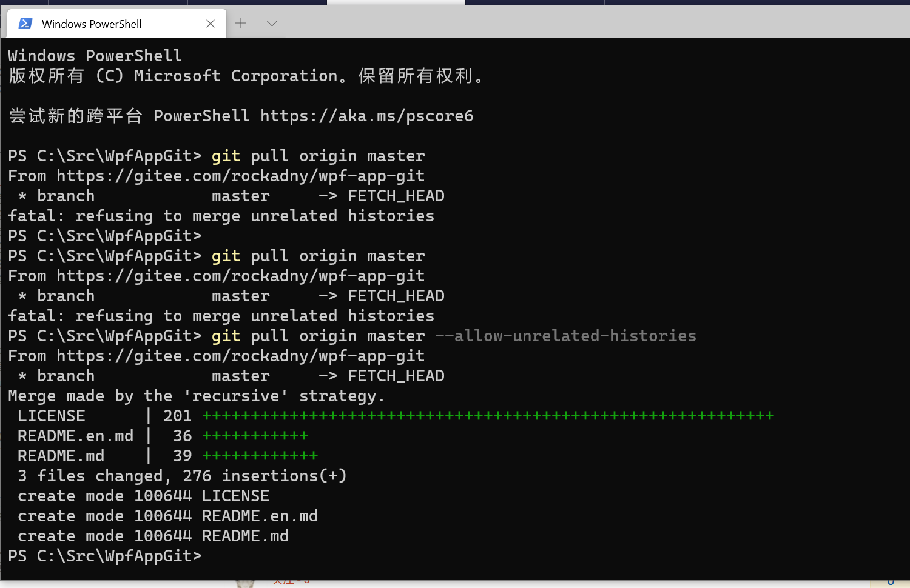Click the empty prompt line without a command
This screenshot has width=910, height=588.
tap(105, 236)
